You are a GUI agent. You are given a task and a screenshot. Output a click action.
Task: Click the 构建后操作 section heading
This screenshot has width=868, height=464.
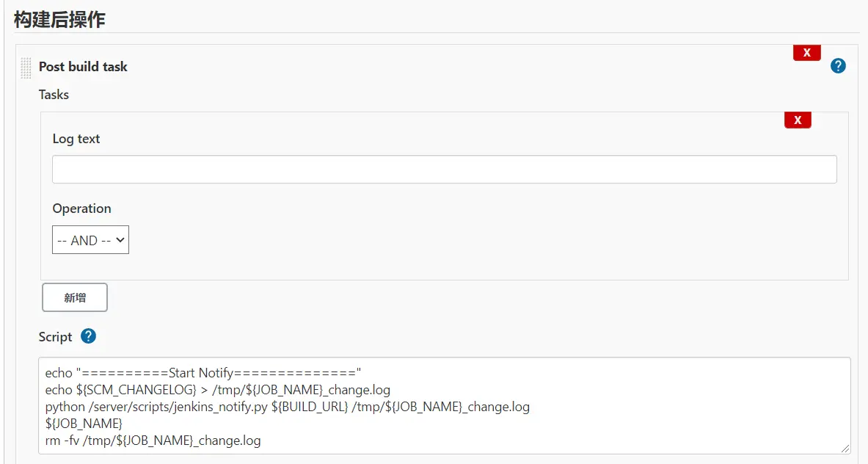(59, 19)
